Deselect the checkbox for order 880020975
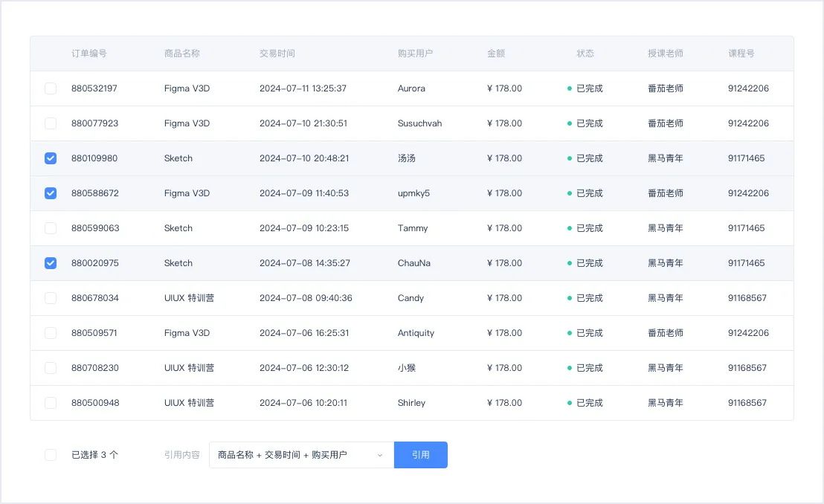This screenshot has width=824, height=504. 51,263
